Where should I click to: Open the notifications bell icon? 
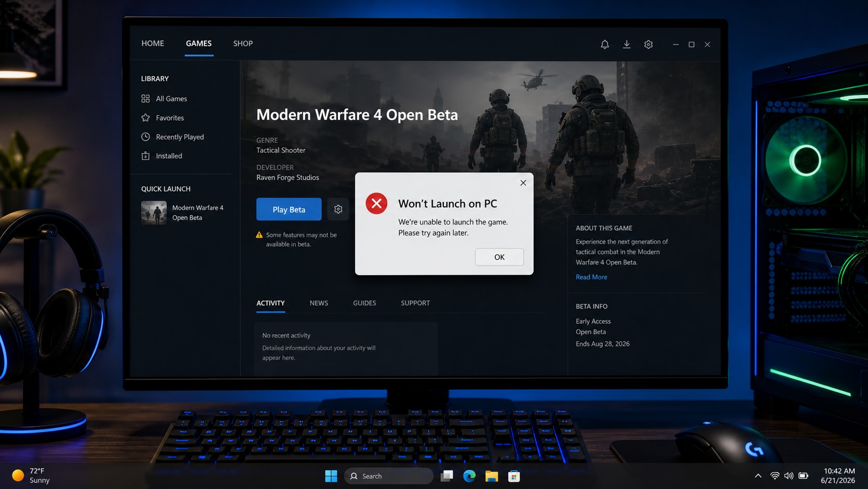[605, 45]
